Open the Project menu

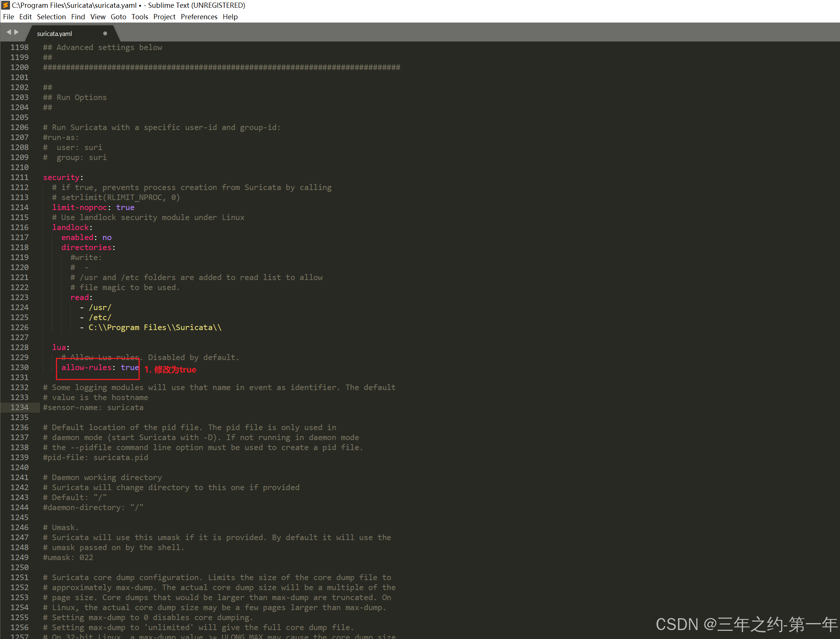pos(165,17)
